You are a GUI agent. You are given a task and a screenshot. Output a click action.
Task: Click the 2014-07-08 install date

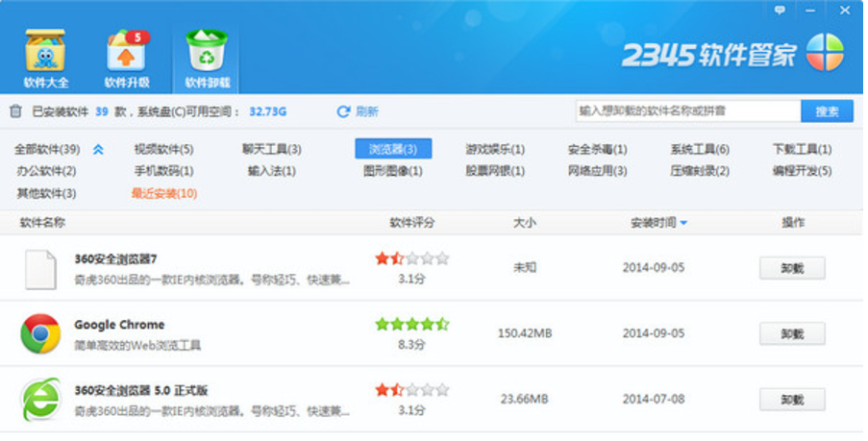654,399
